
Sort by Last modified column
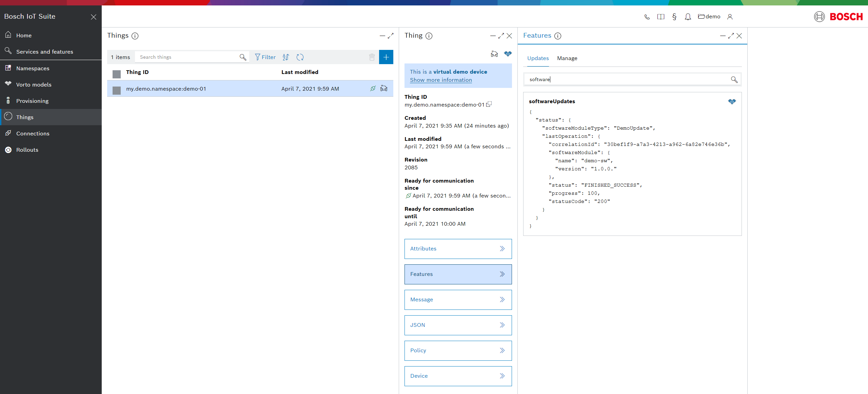coord(300,72)
